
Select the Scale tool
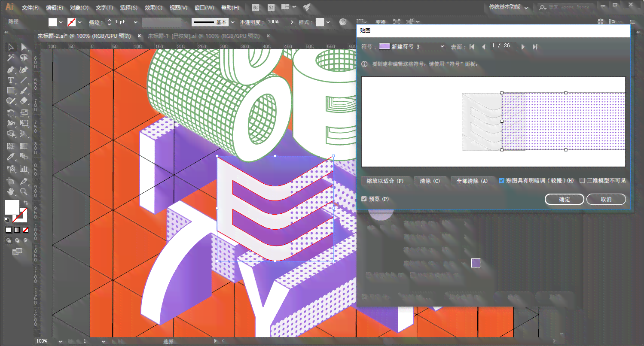click(x=24, y=113)
